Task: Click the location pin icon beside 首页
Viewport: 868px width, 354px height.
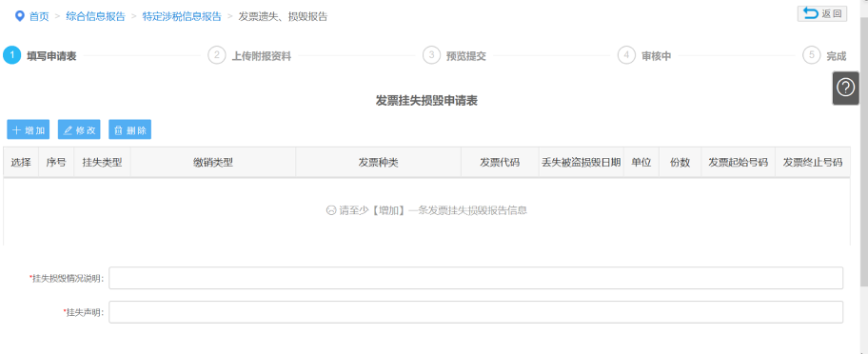Action: [20, 16]
